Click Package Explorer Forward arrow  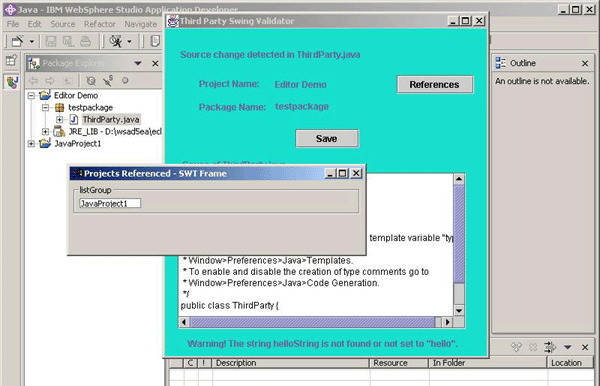click(50, 80)
